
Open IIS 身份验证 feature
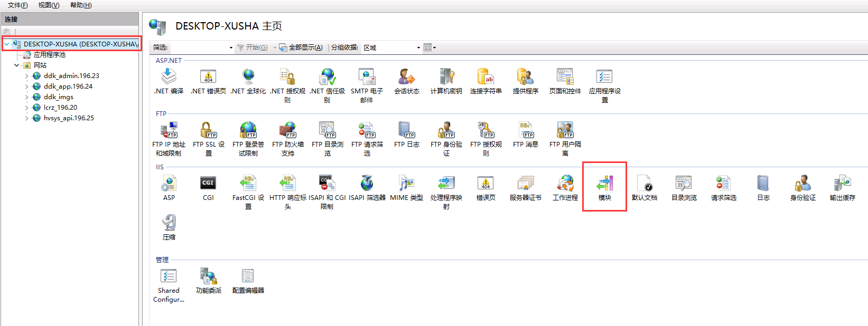tap(803, 188)
